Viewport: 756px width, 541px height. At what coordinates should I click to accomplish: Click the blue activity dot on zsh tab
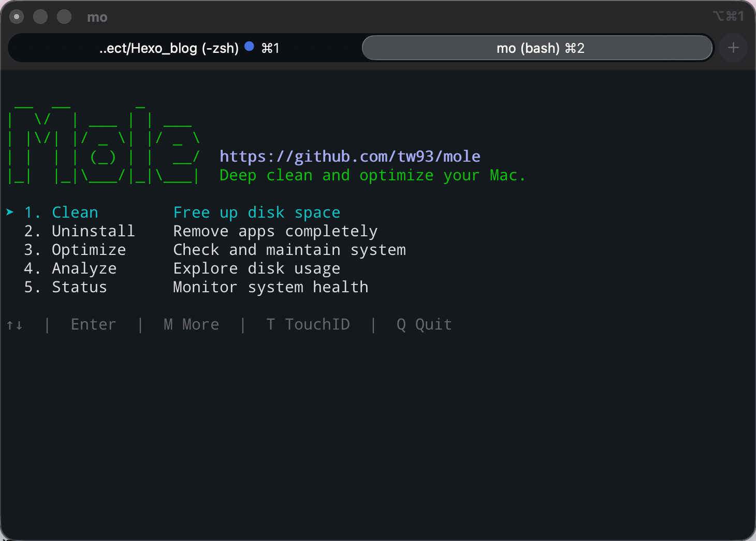[x=249, y=46]
